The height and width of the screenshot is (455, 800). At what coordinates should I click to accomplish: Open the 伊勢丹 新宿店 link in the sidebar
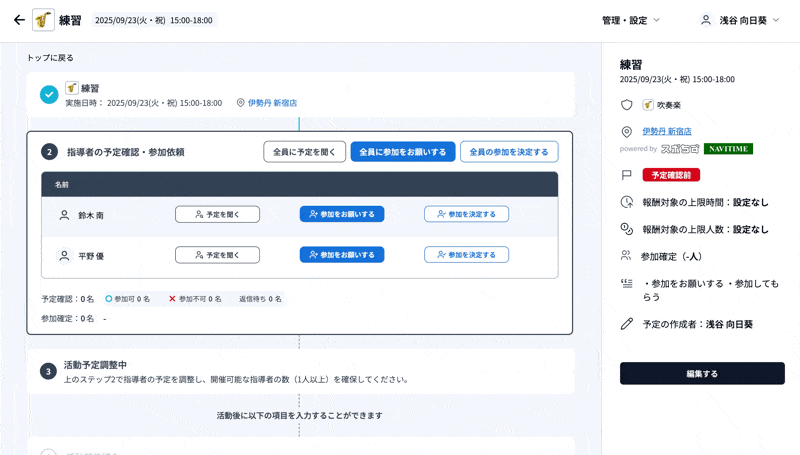click(x=667, y=131)
